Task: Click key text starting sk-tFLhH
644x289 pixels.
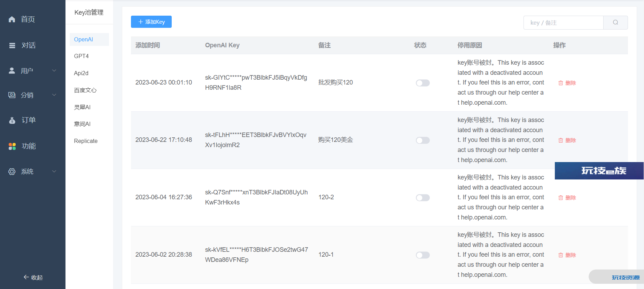Action: click(256, 140)
